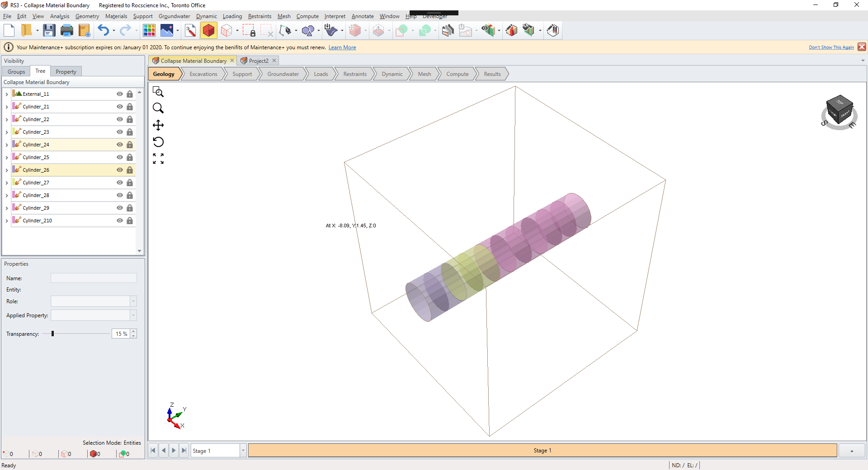The width and height of the screenshot is (868, 470).
Task: Click the pen polyline drawing tool
Action: coord(285,30)
